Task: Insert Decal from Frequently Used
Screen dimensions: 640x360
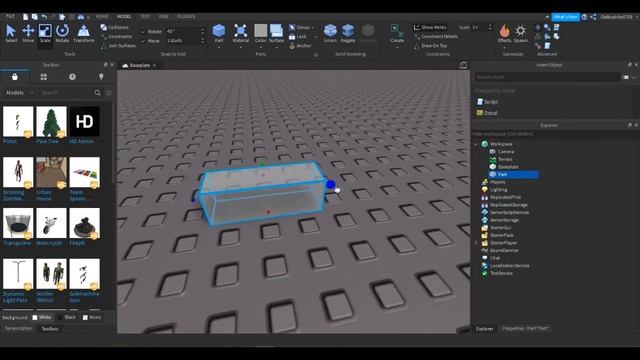Action: 487,113
